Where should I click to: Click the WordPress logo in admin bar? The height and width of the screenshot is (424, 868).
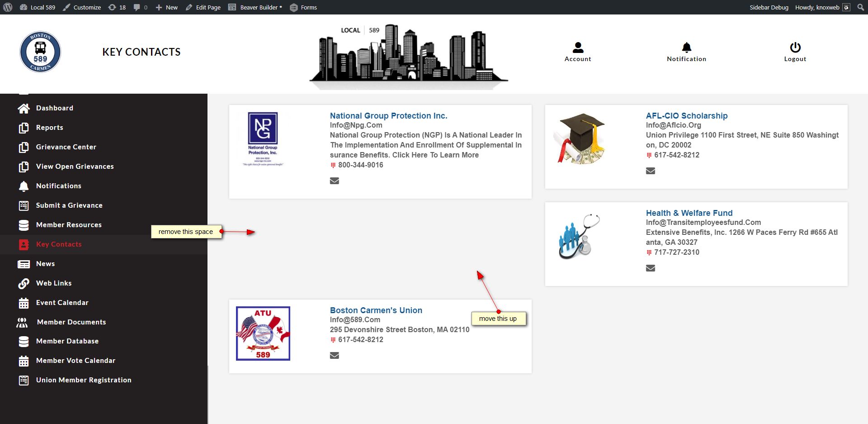8,7
